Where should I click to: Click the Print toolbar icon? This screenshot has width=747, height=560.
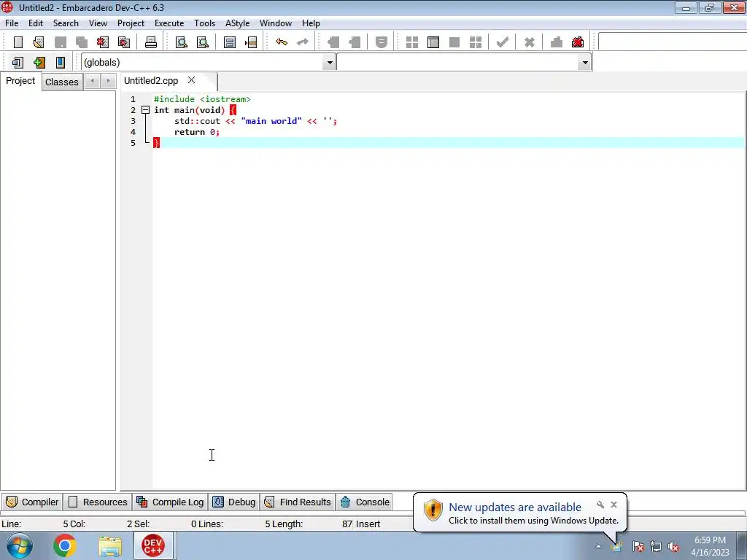coord(151,42)
